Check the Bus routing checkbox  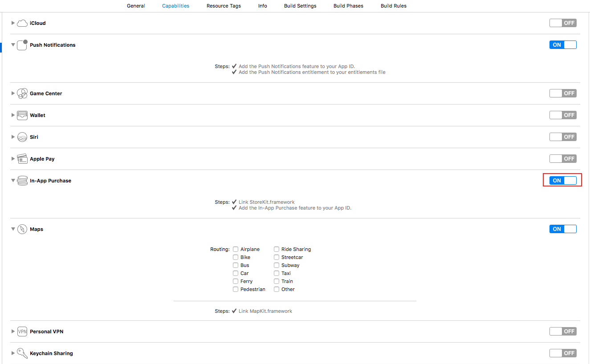coord(236,265)
